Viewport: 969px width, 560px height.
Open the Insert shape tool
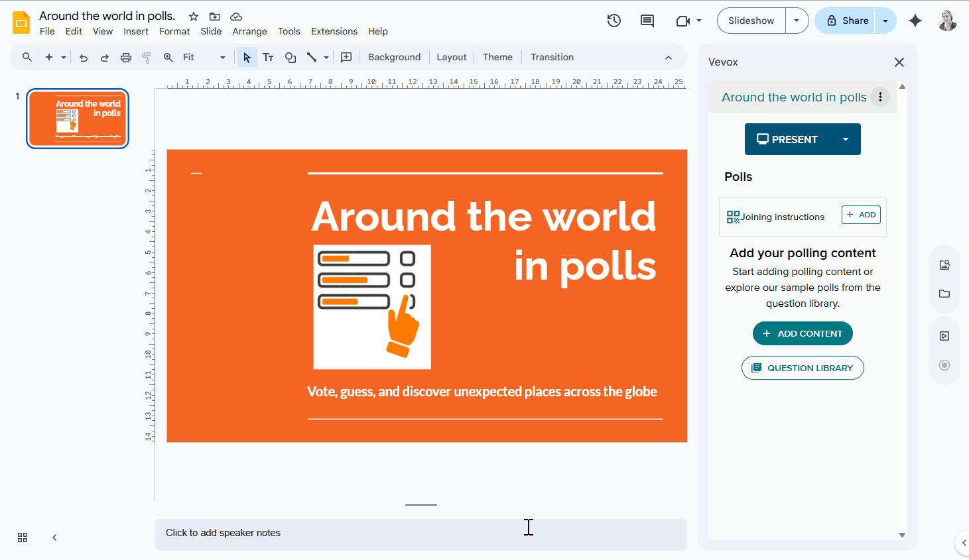[x=290, y=57]
